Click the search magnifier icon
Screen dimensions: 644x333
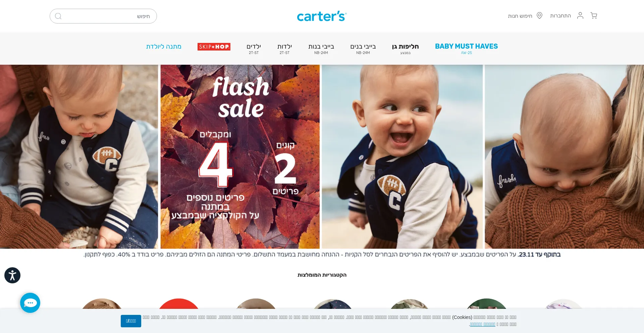click(x=58, y=16)
